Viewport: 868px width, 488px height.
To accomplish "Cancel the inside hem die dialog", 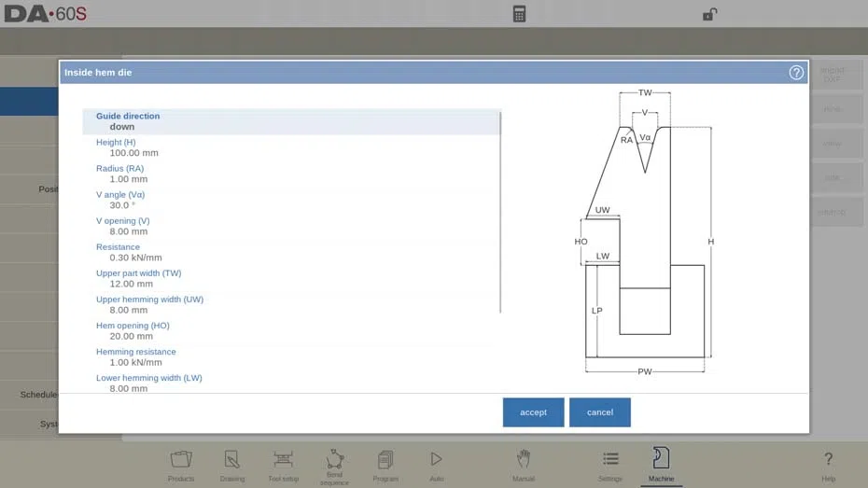I will [x=599, y=412].
